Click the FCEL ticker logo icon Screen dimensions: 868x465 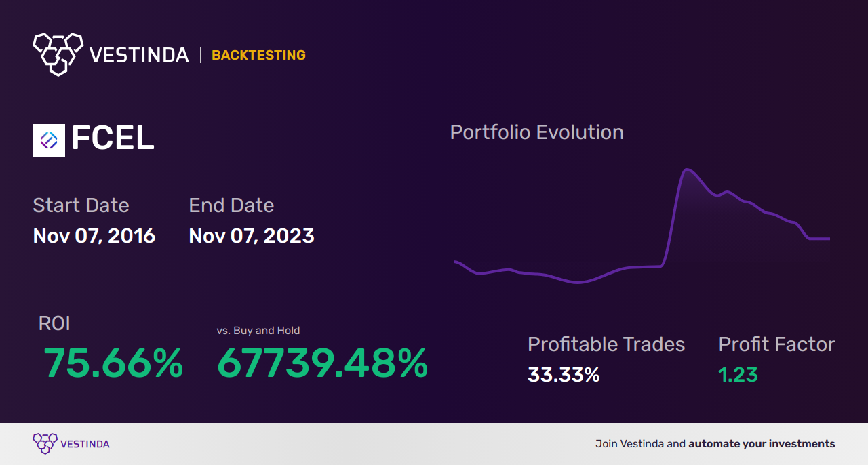(49, 140)
